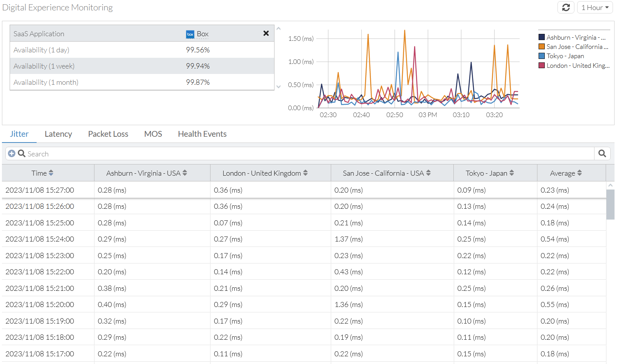Click the Box application icon
This screenshot has width=618, height=364.
[x=190, y=34]
